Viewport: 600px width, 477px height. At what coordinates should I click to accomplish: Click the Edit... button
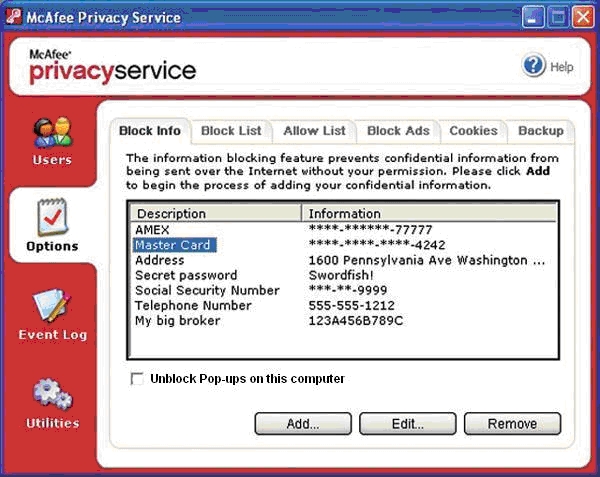[x=408, y=424]
